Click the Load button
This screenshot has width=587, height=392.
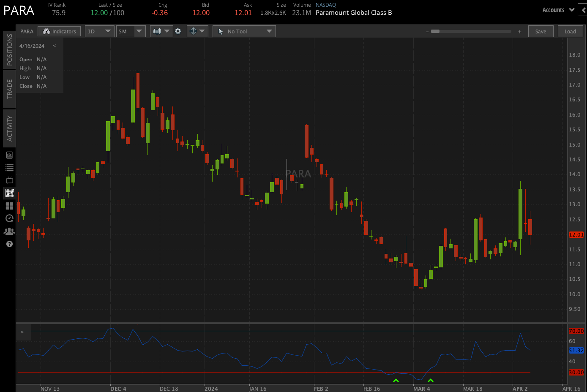coord(570,31)
